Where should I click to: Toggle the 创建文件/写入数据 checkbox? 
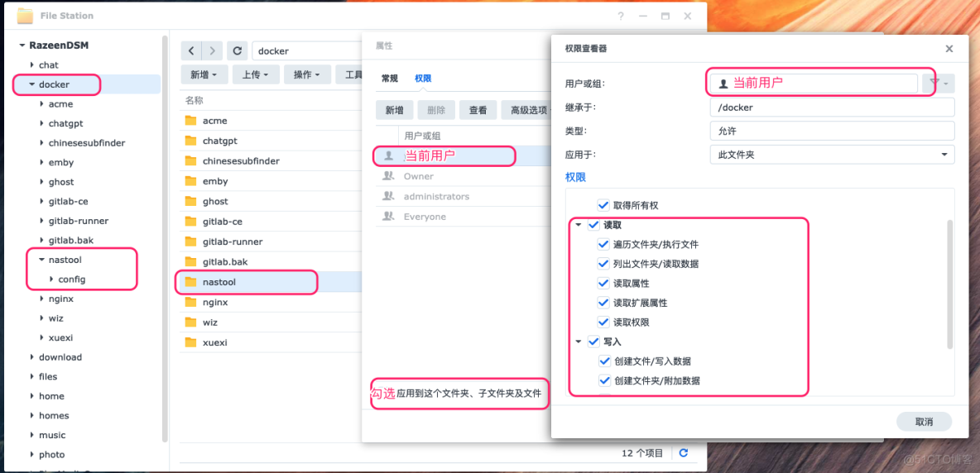pyautogui.click(x=603, y=361)
